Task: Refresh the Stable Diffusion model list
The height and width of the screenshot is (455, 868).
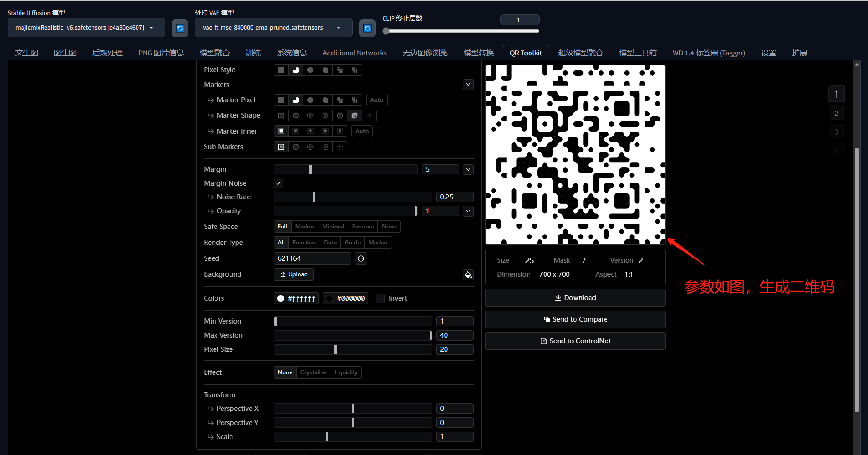Action: pyautogui.click(x=180, y=28)
